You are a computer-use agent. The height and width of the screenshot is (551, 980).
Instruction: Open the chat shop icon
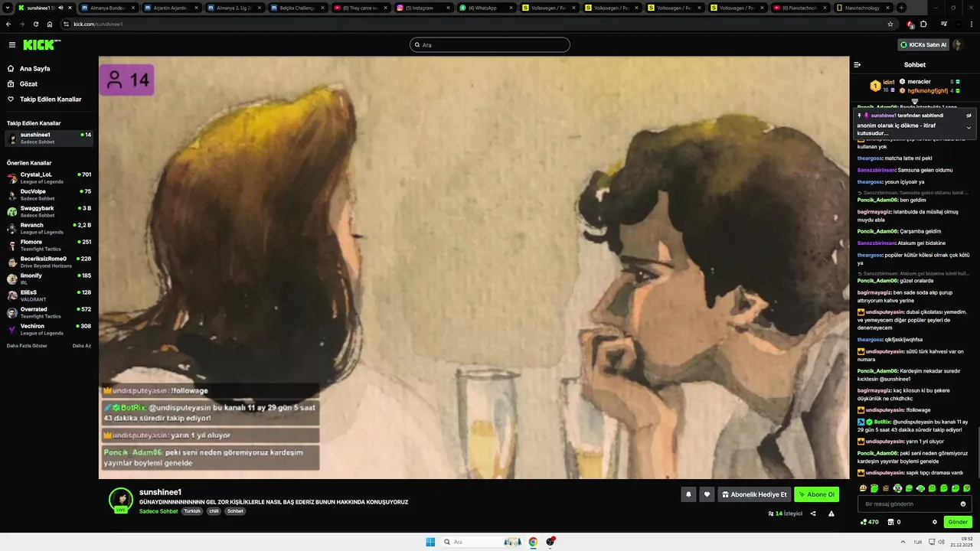[x=890, y=522]
